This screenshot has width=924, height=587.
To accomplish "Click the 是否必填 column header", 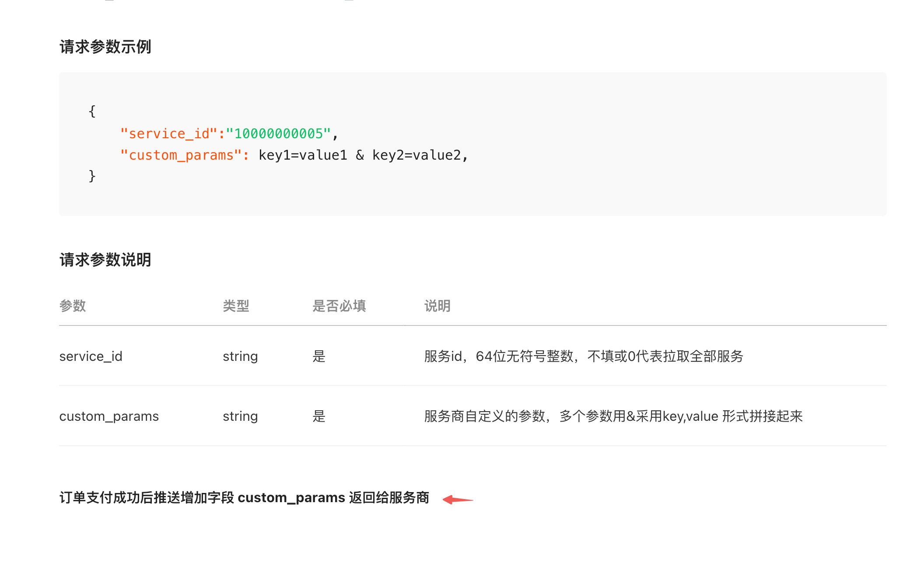I will coord(339,306).
